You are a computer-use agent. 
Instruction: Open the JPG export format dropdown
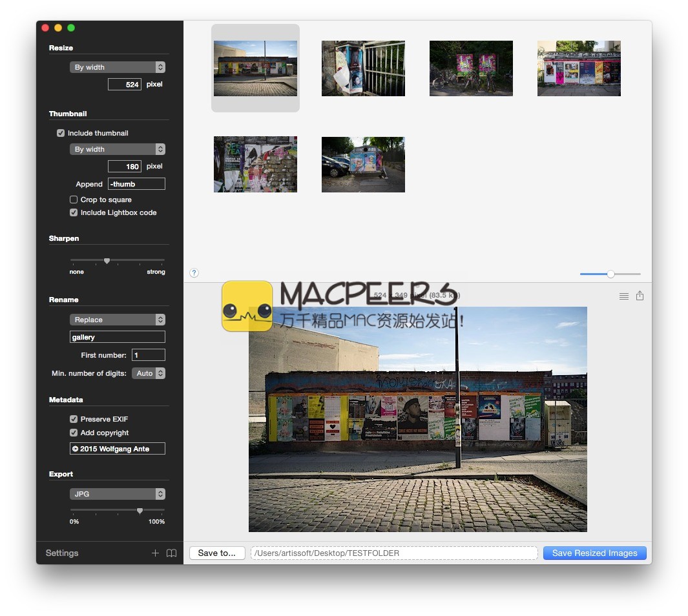click(x=118, y=494)
